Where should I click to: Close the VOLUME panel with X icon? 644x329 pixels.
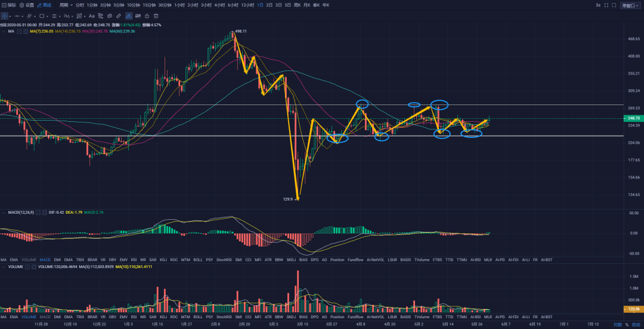point(34,267)
